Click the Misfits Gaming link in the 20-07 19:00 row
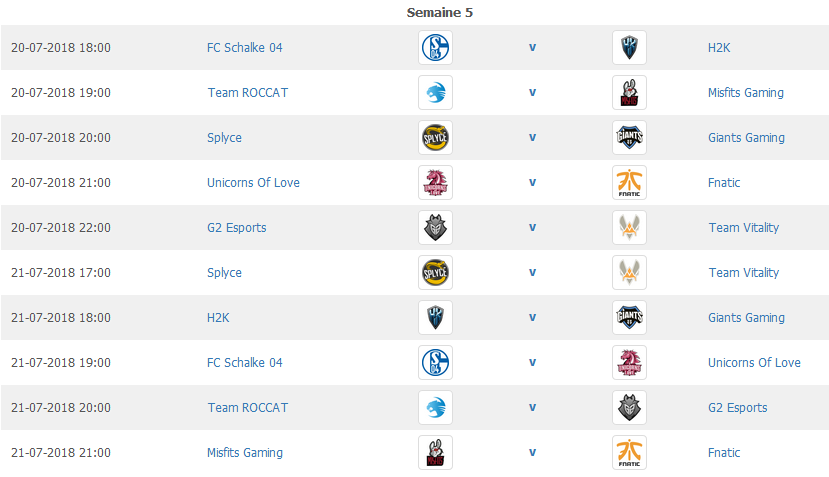Screen dimensions: 829x477 [x=745, y=93]
